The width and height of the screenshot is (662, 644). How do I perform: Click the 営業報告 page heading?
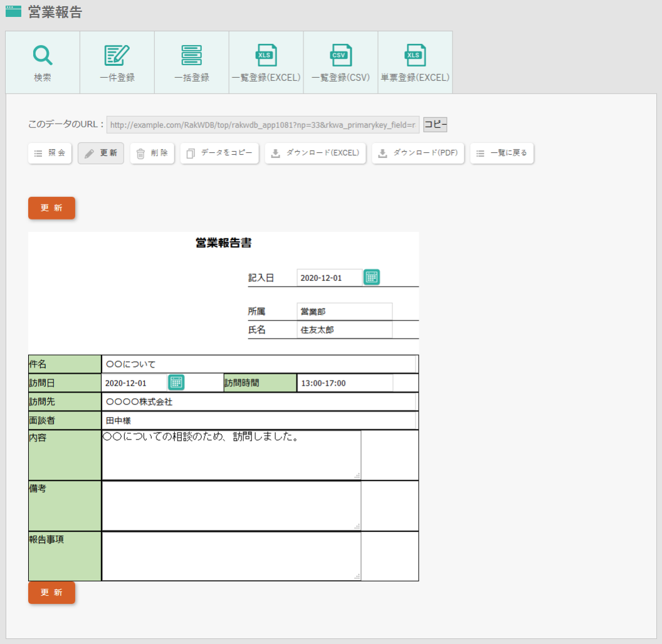(x=55, y=12)
